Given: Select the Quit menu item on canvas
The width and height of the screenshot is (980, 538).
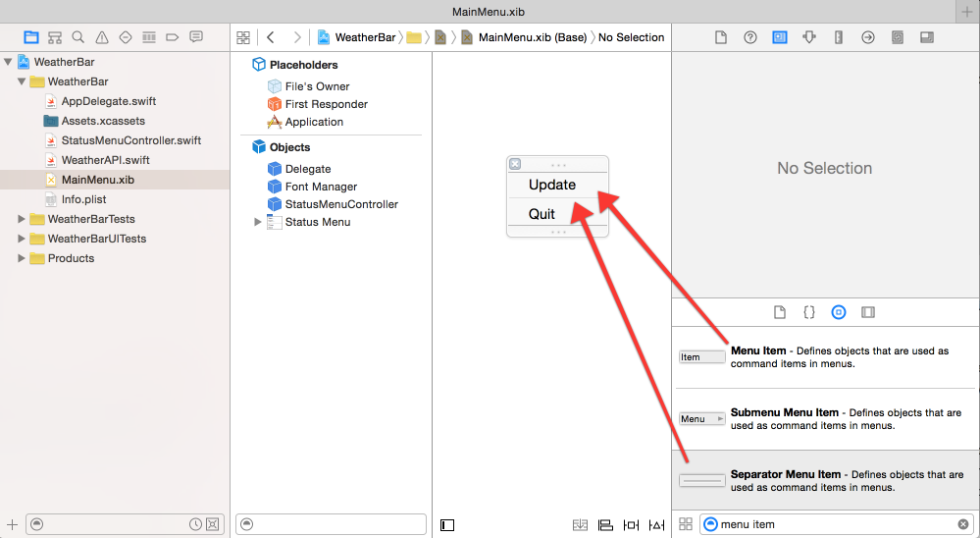Looking at the screenshot, I should 557,213.
